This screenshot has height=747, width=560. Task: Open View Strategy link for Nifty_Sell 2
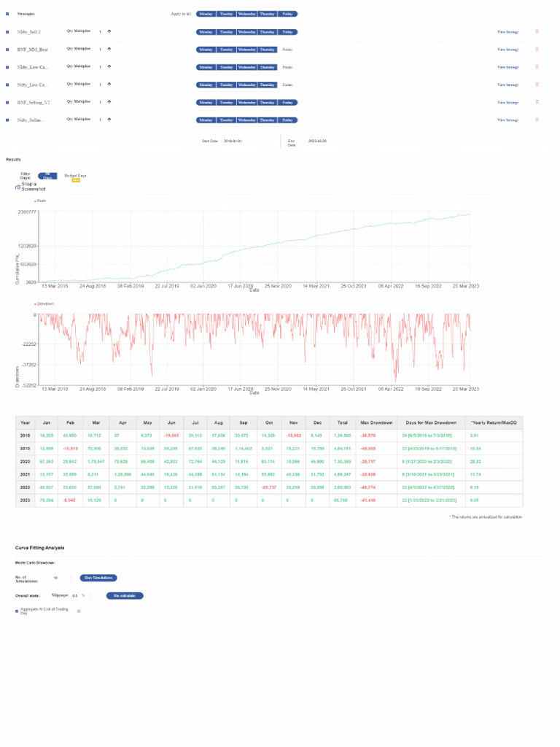507,32
